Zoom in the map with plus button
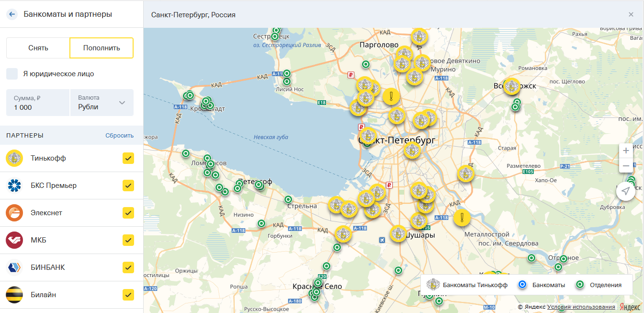The width and height of the screenshot is (644, 313). pyautogui.click(x=626, y=151)
